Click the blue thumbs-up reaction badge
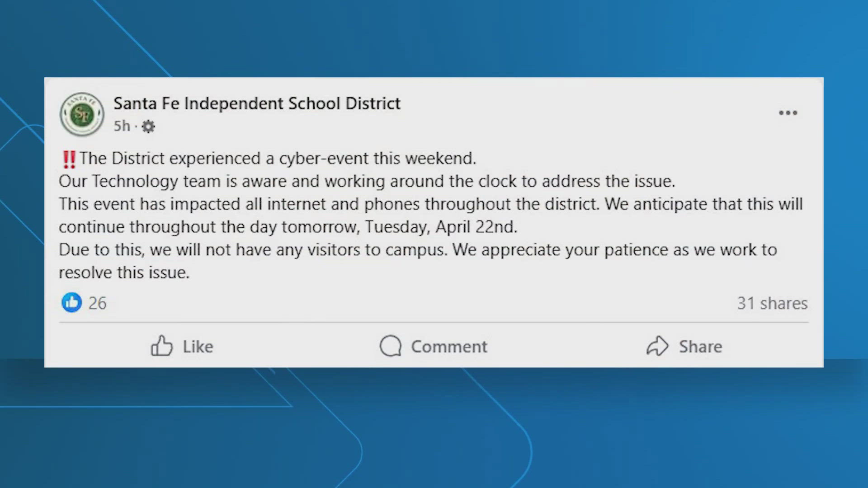 [x=71, y=303]
